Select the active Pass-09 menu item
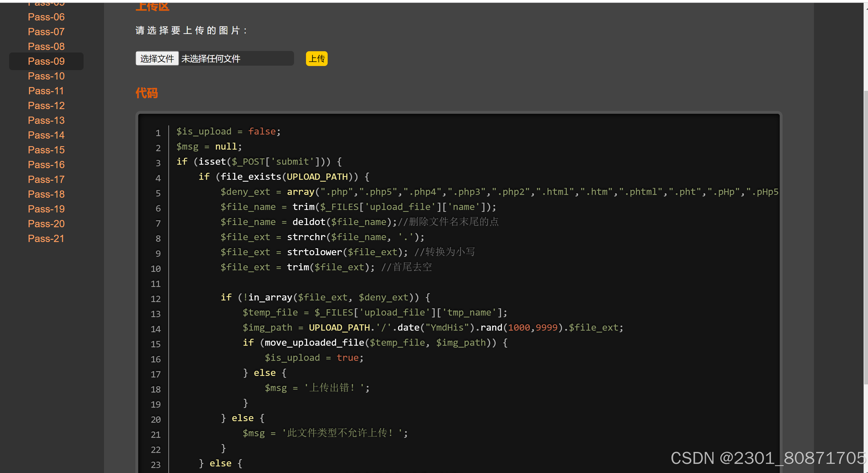 pos(46,61)
